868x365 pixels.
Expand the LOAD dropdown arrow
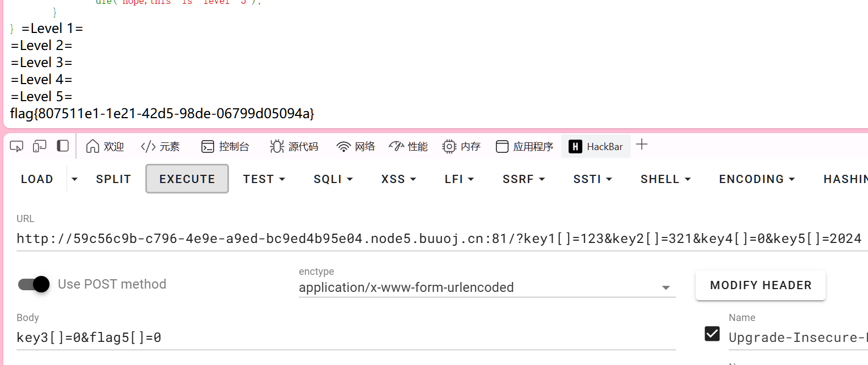[x=74, y=179]
